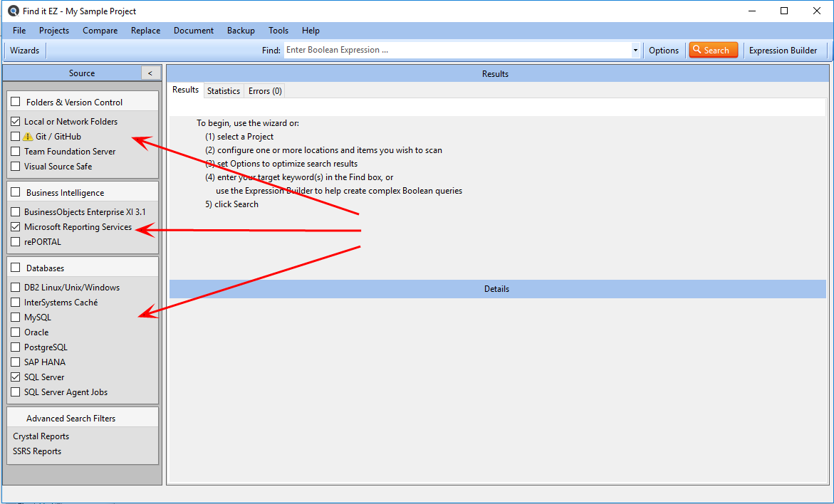Maximize the Find it EZ window

pos(784,11)
